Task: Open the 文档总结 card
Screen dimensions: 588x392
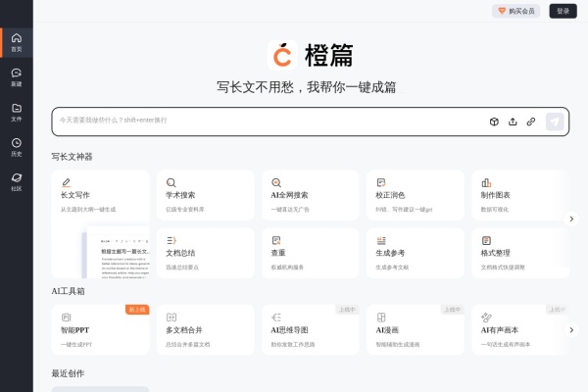Action: 205,251
